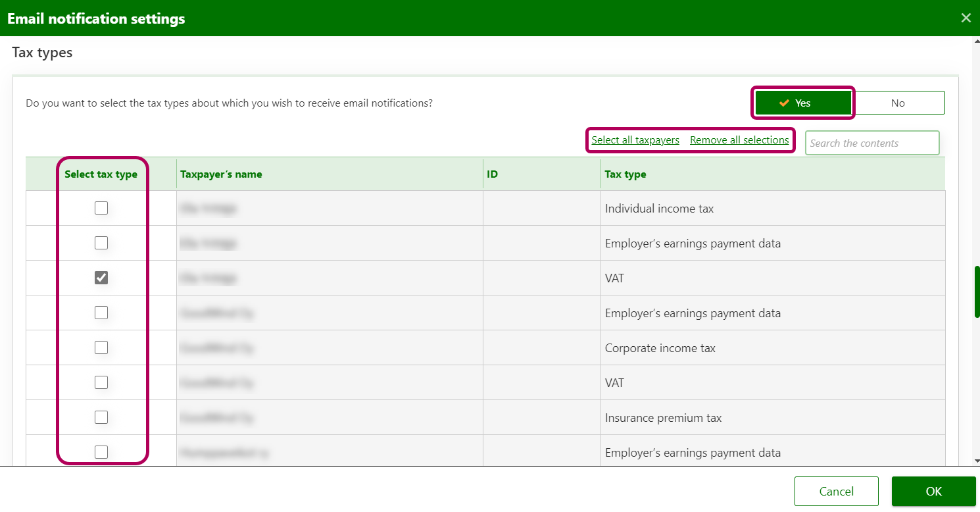The image size is (980, 512).
Task: Focus the Search the contents field
Action: tap(871, 143)
